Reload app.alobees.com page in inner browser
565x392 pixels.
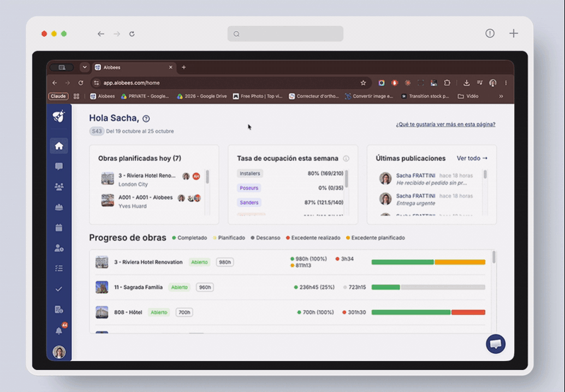tap(81, 83)
